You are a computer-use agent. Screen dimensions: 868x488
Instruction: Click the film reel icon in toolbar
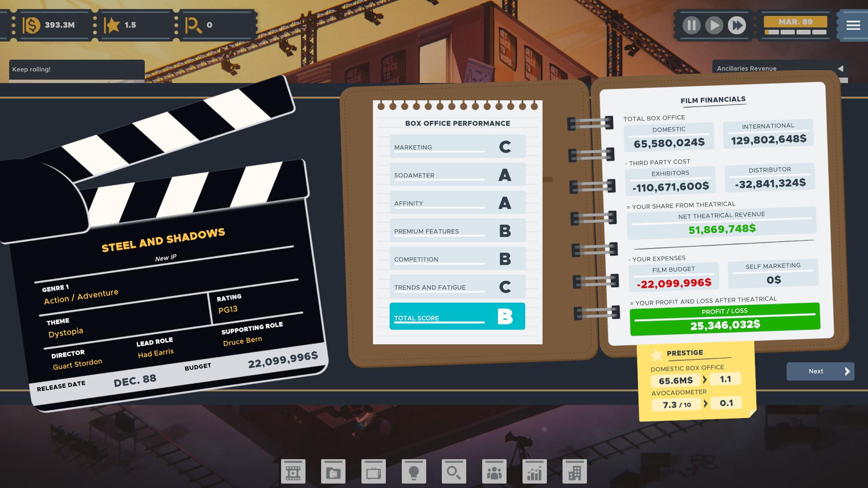(294, 471)
